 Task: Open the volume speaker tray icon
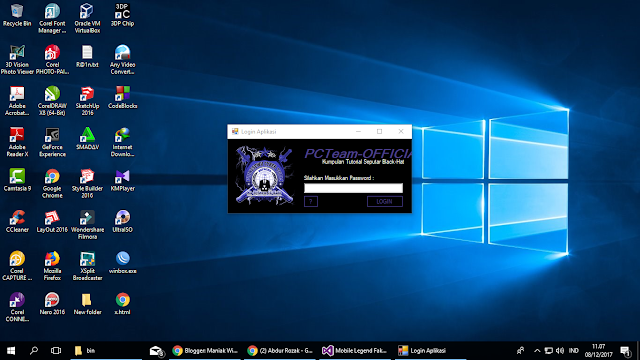click(x=560, y=351)
